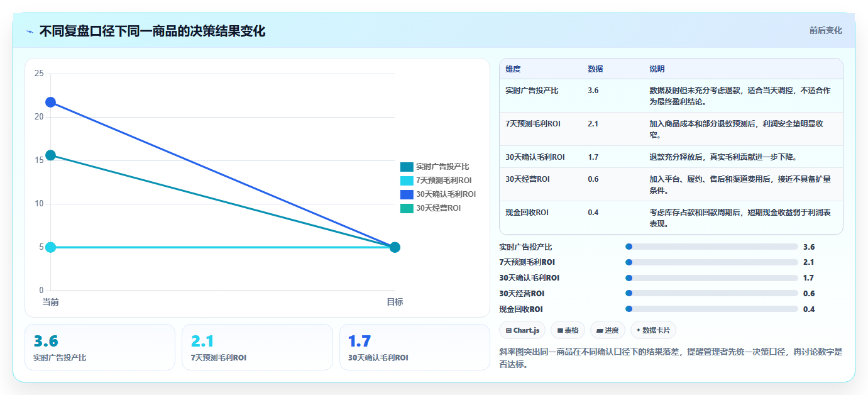Click the blue data point near 22
The width and height of the screenshot is (868, 395).
point(50,102)
